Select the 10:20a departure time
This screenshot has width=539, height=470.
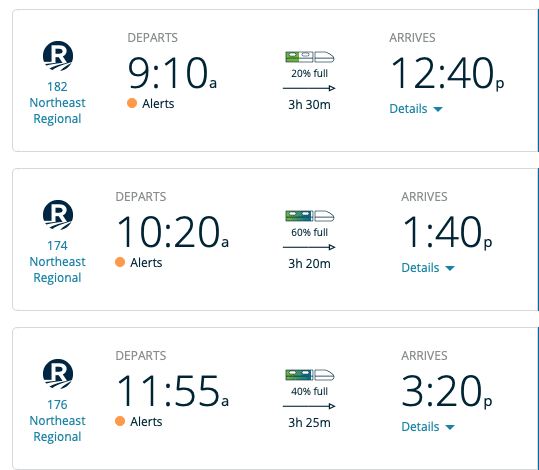(173, 232)
